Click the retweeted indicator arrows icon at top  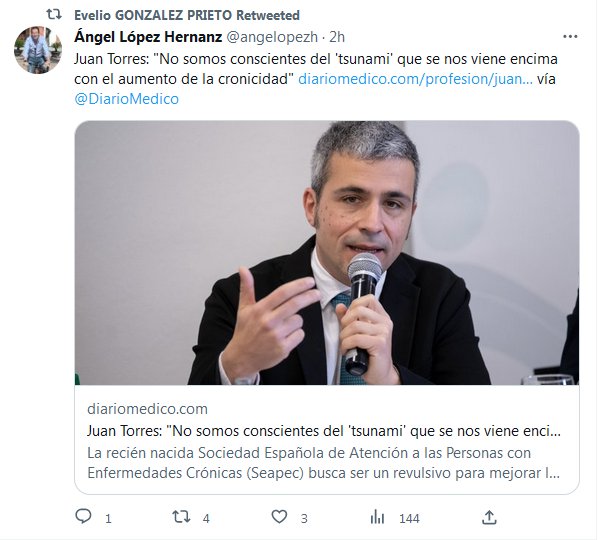click(54, 15)
